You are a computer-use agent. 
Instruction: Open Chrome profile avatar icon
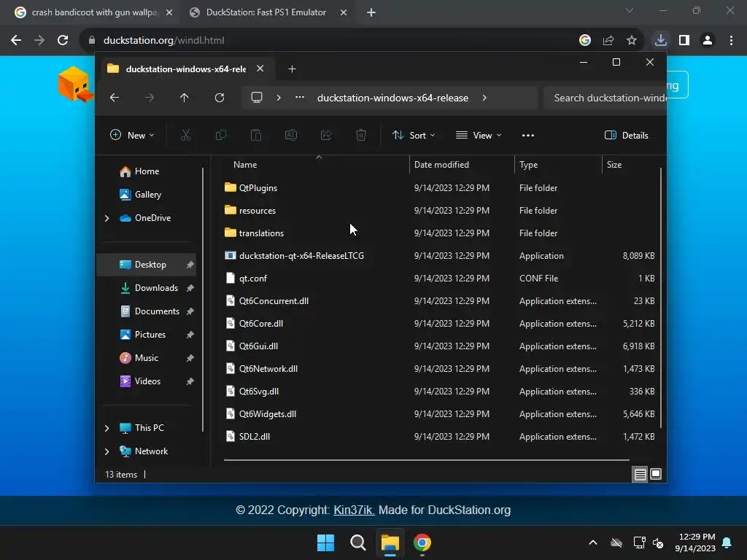708,41
